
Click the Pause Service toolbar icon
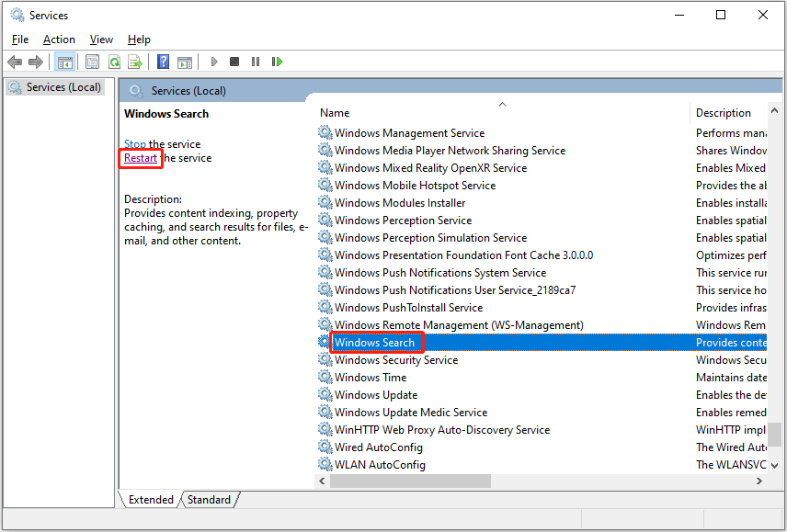(256, 62)
